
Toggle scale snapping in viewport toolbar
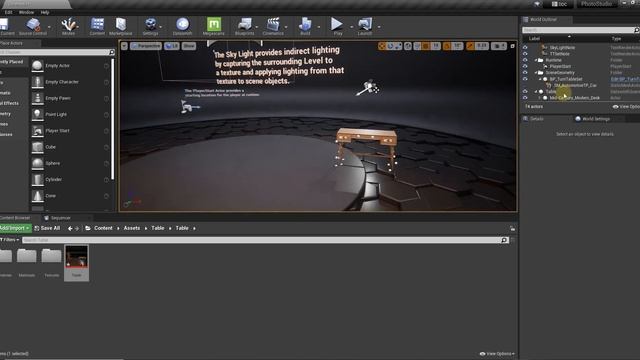coord(470,46)
